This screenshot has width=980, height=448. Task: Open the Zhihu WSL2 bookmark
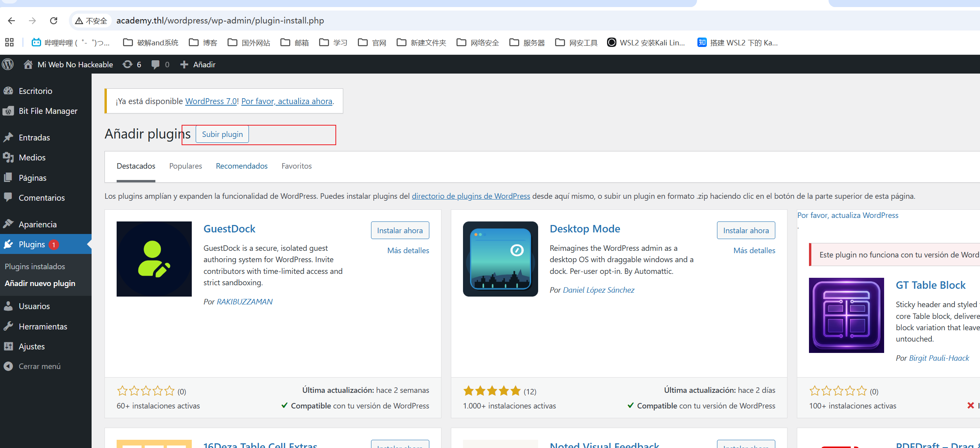coord(737,42)
